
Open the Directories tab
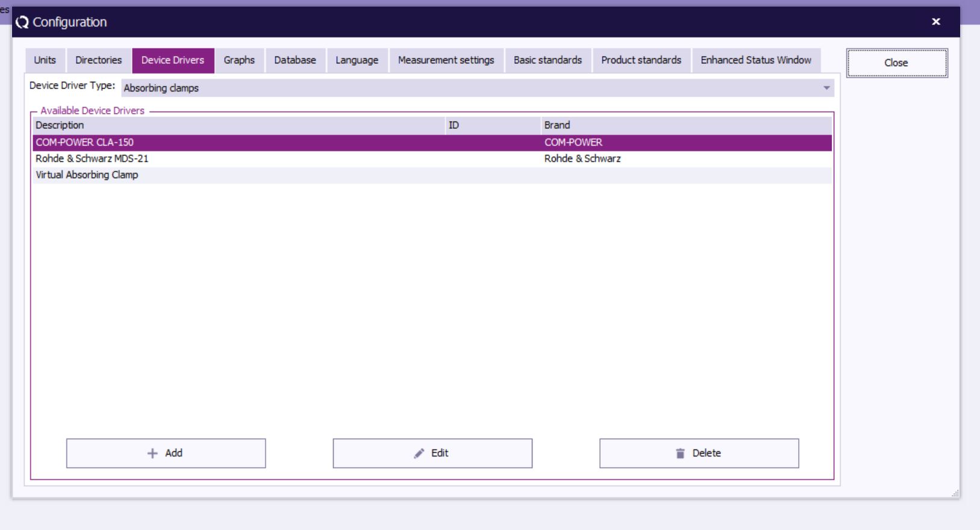click(98, 60)
